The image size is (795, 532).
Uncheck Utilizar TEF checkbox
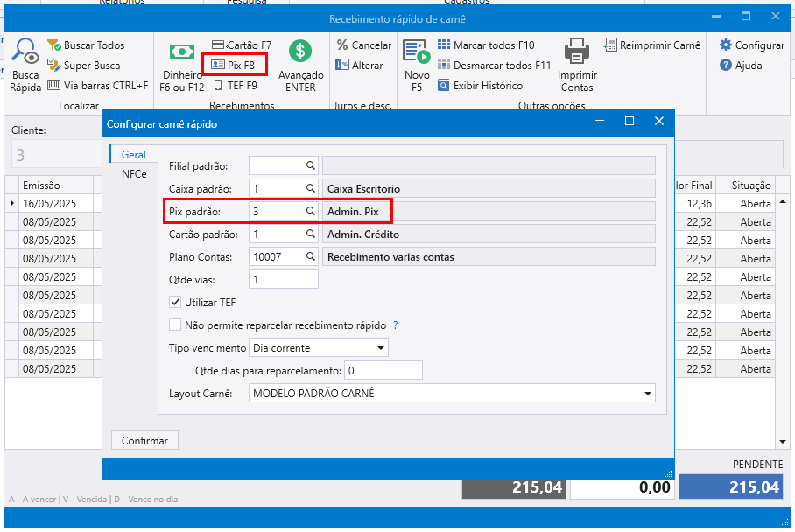(175, 303)
